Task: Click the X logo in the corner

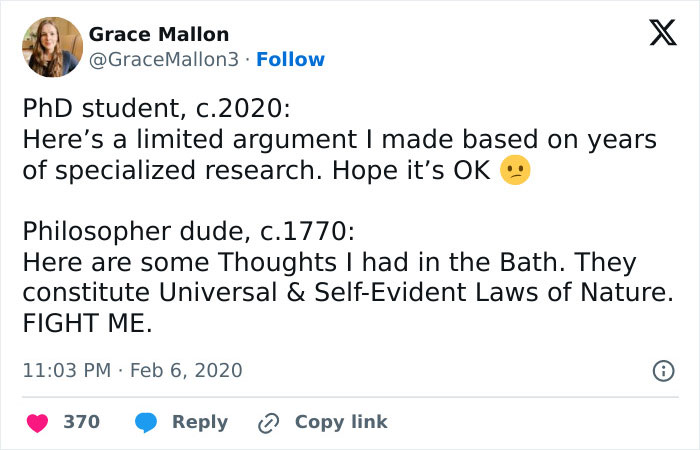Action: point(656,34)
